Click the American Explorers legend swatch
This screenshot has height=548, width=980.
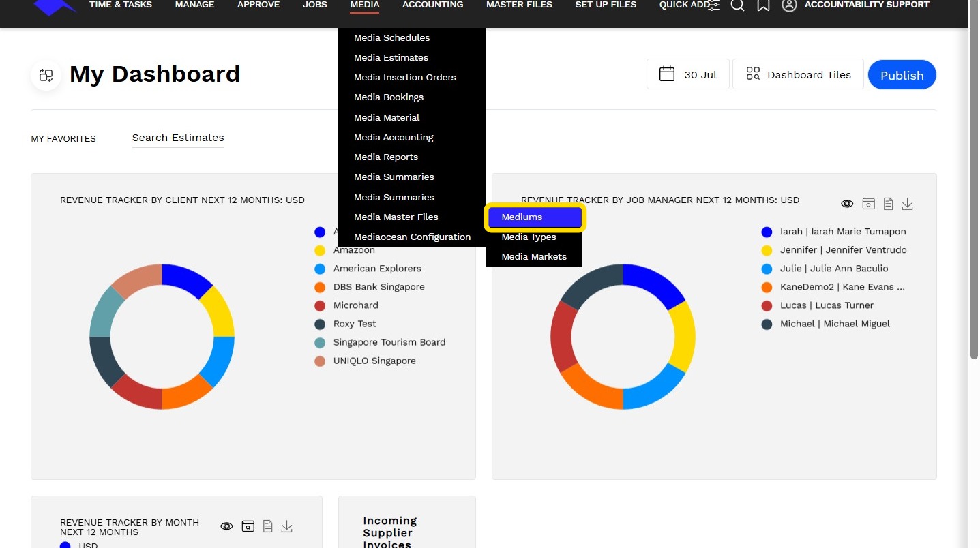[320, 269]
